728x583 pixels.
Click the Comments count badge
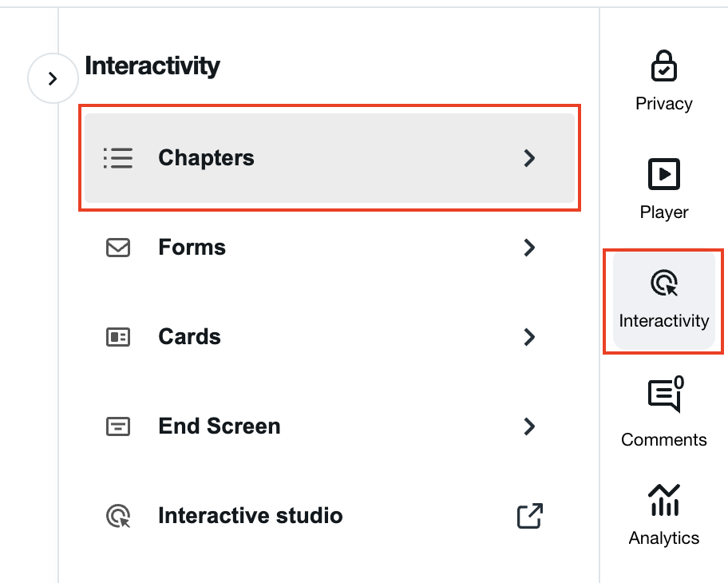(679, 383)
